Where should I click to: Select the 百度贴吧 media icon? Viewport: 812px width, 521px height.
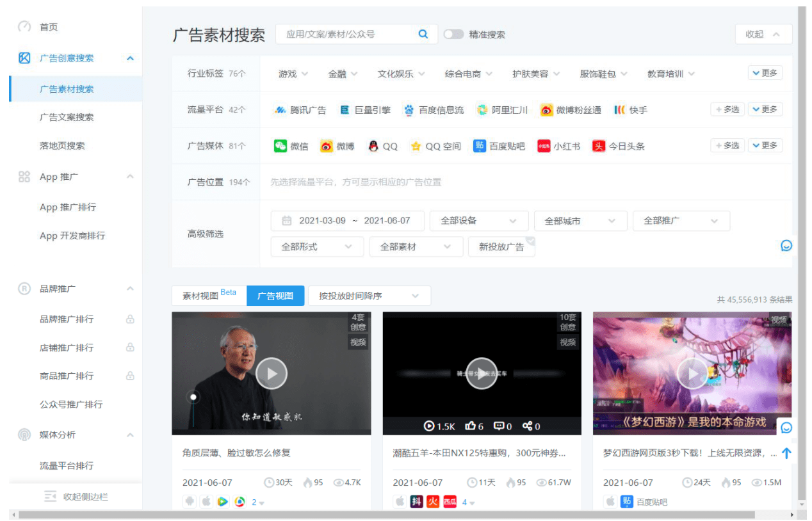point(480,146)
